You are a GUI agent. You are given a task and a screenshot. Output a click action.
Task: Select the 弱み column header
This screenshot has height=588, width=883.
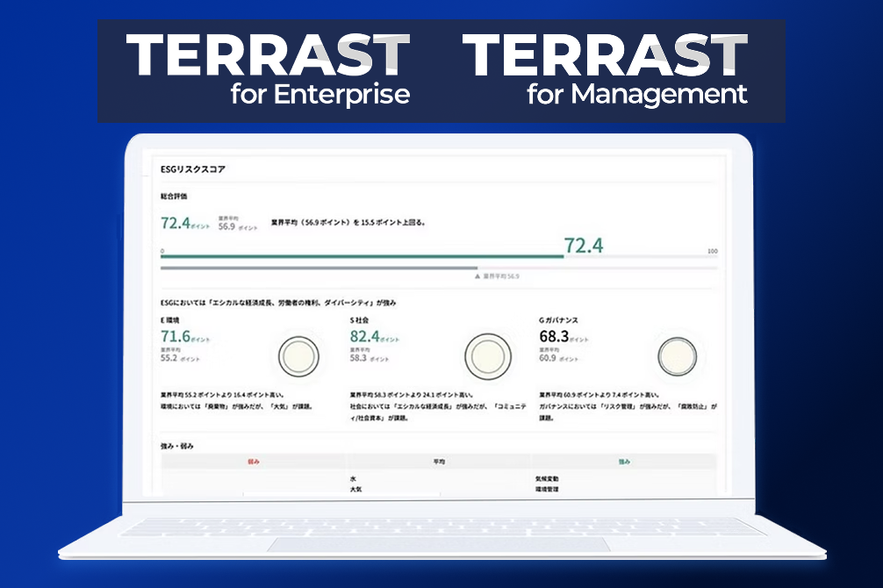[254, 461]
